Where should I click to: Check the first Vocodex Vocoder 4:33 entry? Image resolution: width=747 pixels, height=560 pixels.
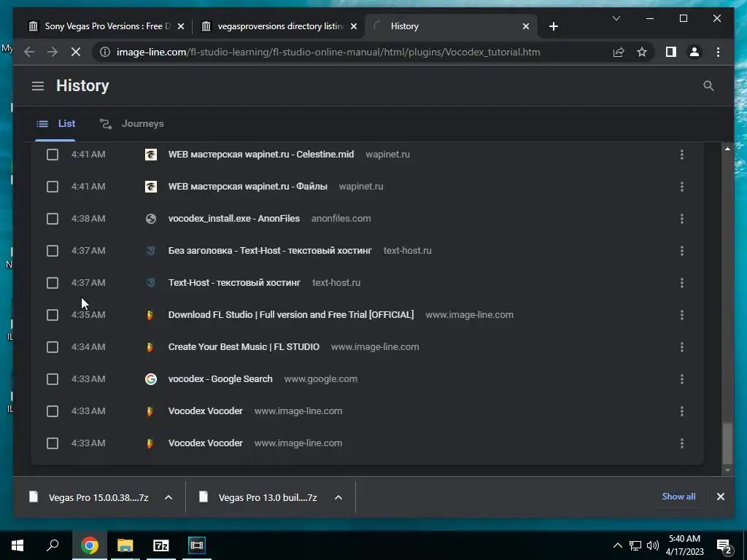pyautogui.click(x=53, y=411)
